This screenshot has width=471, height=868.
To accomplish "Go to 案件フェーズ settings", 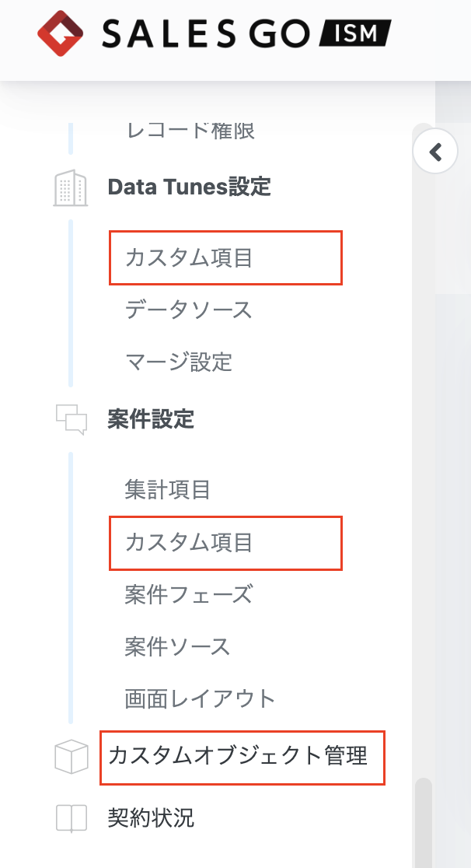I will (188, 594).
